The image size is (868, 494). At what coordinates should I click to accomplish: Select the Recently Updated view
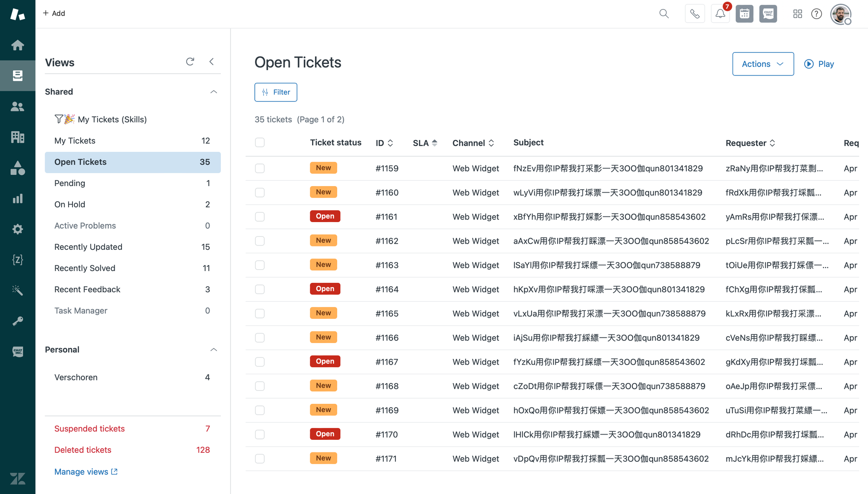pyautogui.click(x=88, y=247)
